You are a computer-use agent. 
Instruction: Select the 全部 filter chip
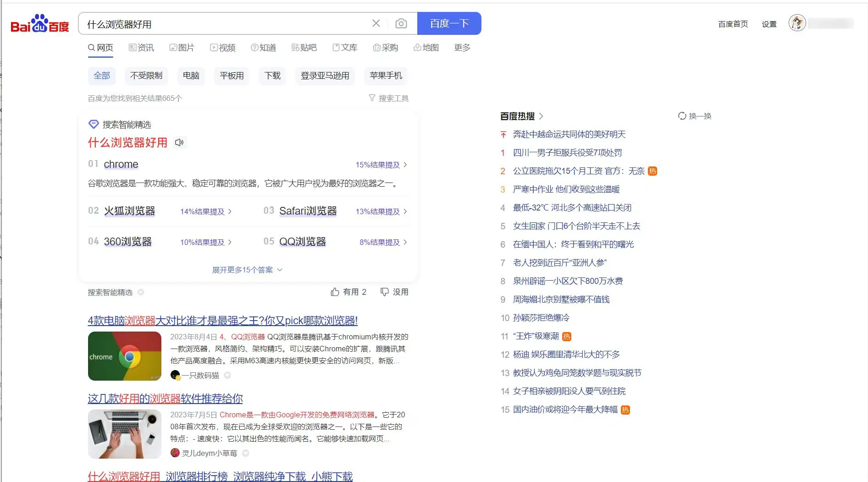click(102, 76)
